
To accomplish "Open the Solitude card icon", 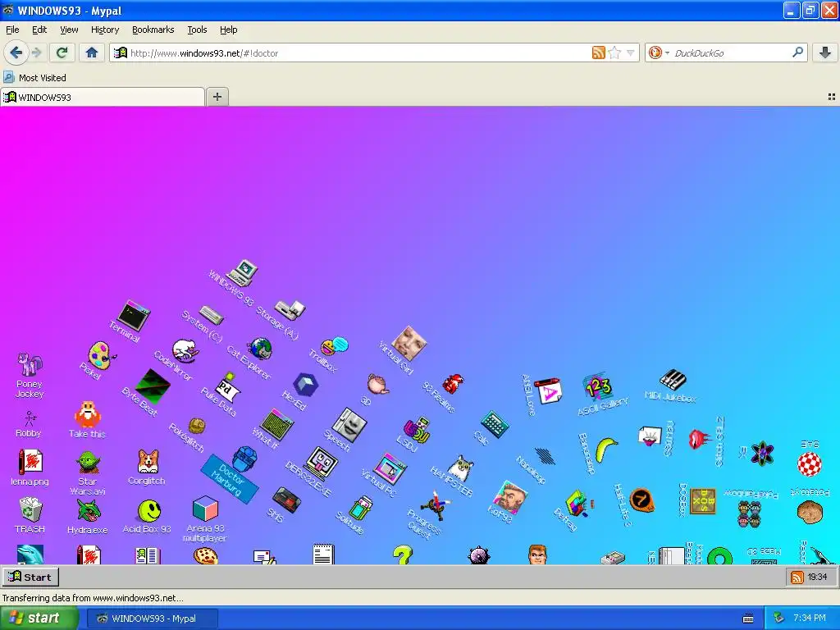I will (361, 509).
